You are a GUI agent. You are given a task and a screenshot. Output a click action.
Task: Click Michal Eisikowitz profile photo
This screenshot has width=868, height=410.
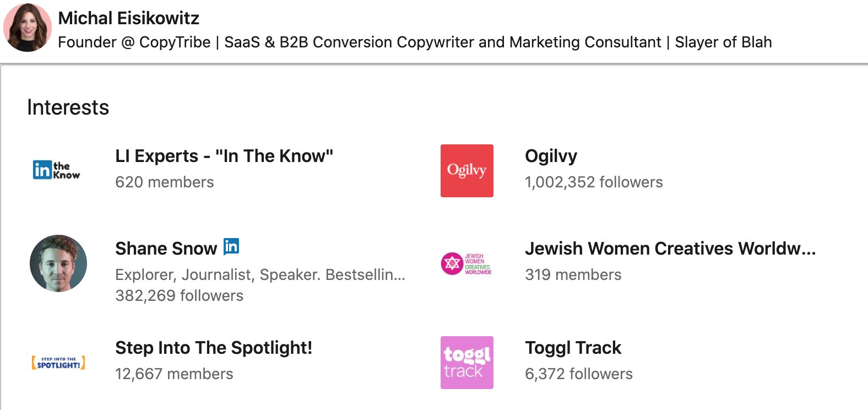point(28,28)
